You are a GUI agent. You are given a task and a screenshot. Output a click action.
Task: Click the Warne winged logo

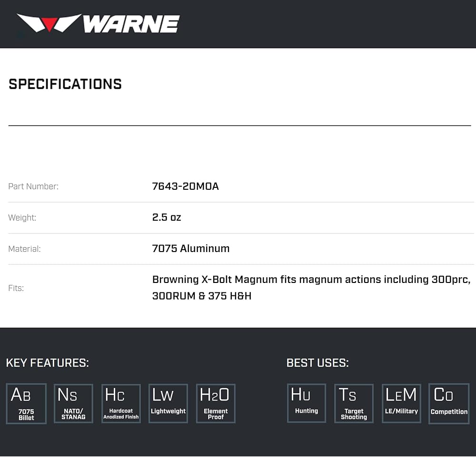pyautogui.click(x=98, y=23)
